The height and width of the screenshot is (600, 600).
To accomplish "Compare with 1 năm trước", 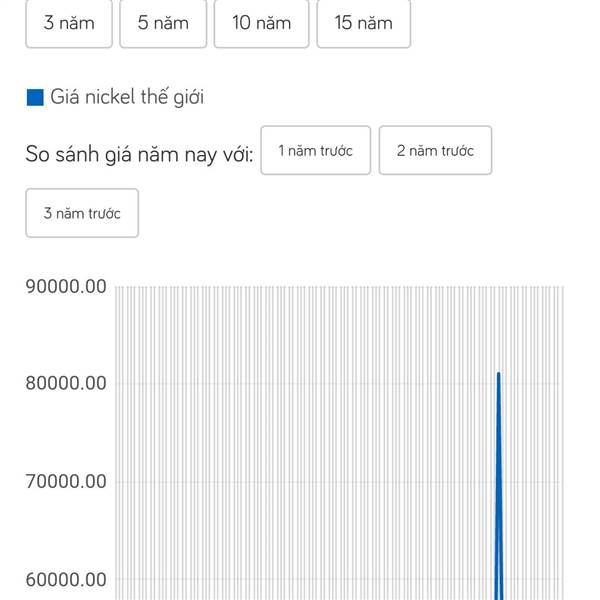I will click(x=316, y=150).
